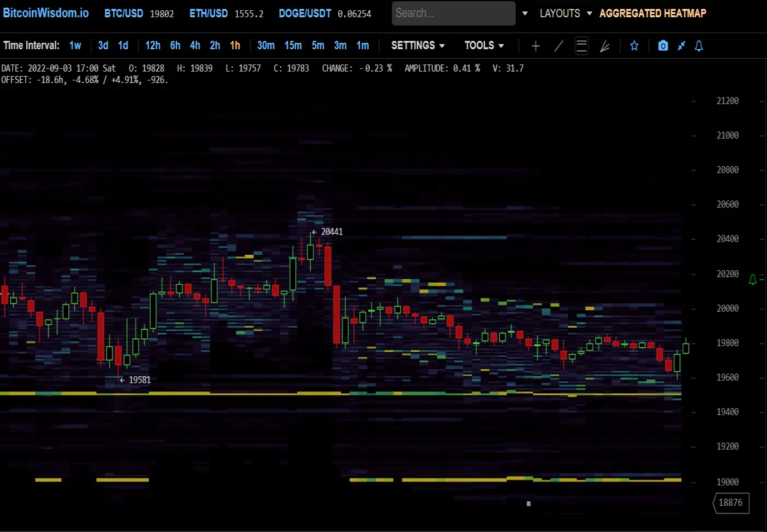Open the TOOLS dropdown menu
Viewport: 767px width, 532px height.
[x=484, y=45]
